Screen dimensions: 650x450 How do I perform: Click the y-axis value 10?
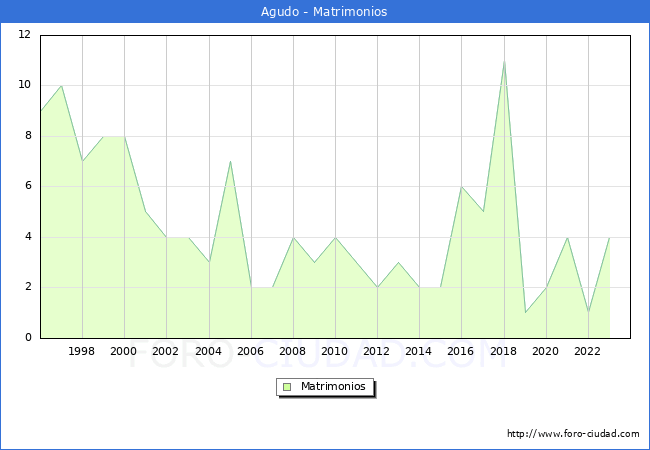(25, 85)
